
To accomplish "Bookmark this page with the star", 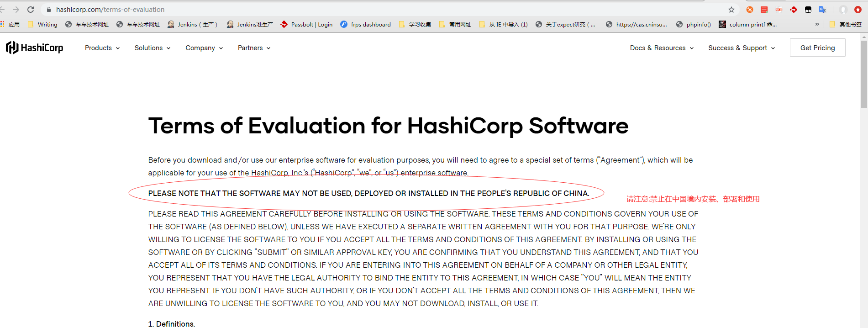I will 731,10.
